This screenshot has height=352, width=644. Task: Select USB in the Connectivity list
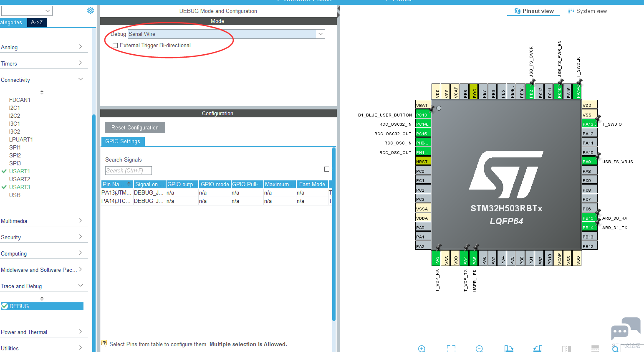(15, 195)
